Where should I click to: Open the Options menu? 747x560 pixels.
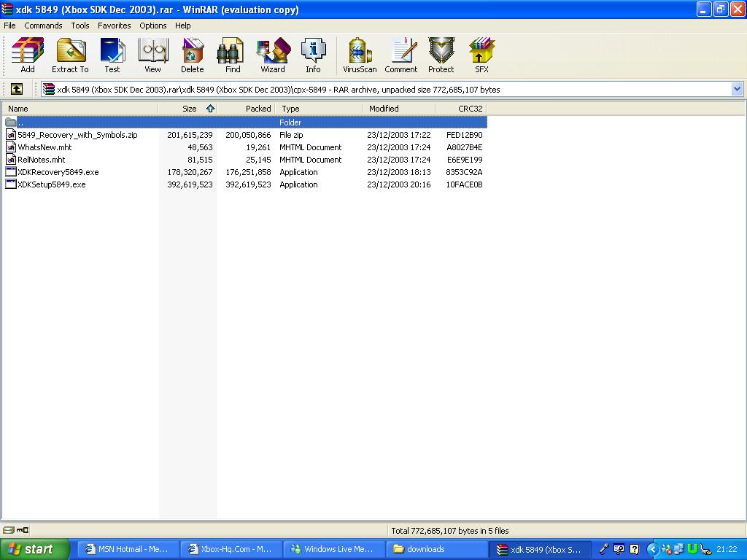(153, 26)
